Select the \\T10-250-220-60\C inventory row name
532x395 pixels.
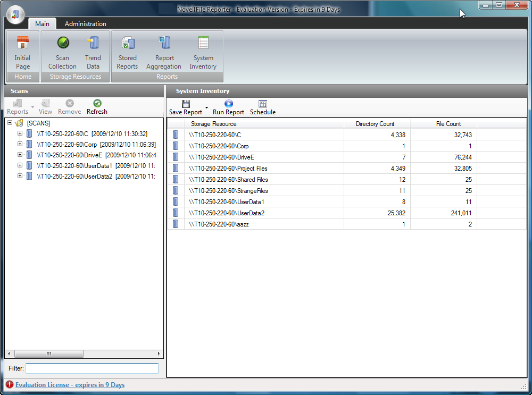(x=215, y=135)
